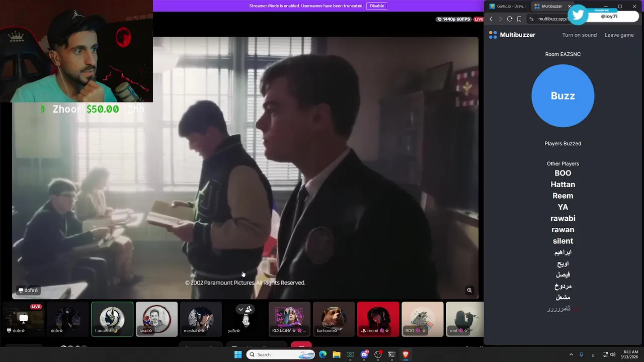Image resolution: width=644 pixels, height=362 pixels.
Task: Click Turn on sound in Multibuzzer
Action: point(579,35)
